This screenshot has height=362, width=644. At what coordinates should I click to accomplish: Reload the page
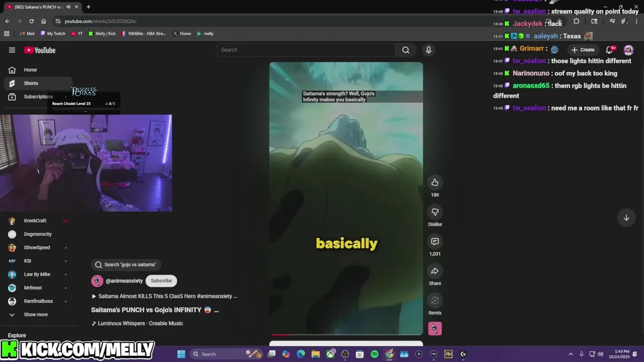point(31,21)
